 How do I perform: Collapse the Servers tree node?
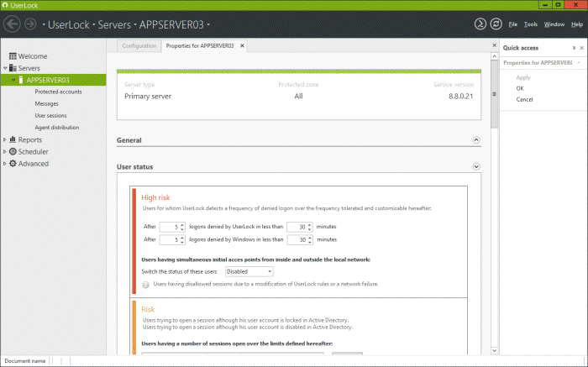tap(5, 68)
